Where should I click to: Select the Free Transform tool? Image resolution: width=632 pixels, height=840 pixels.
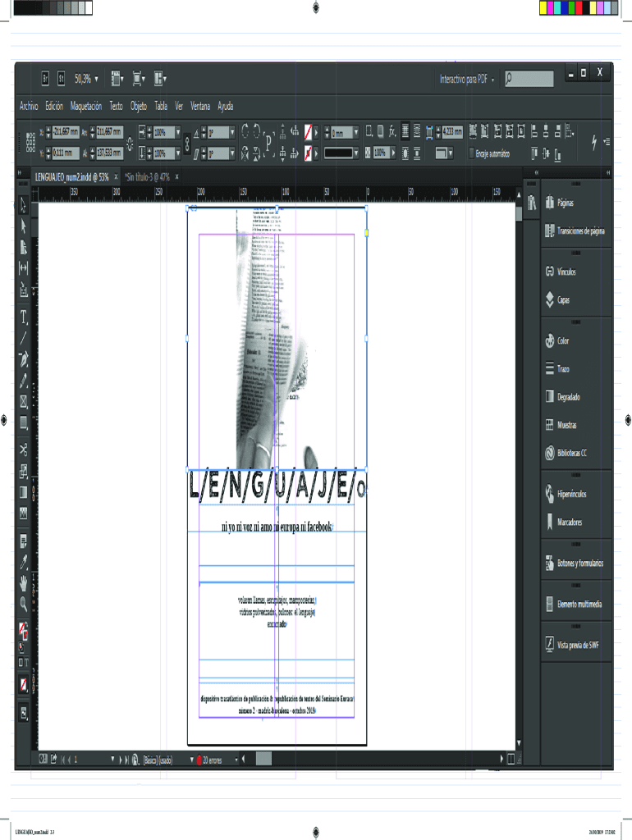coord(23,472)
